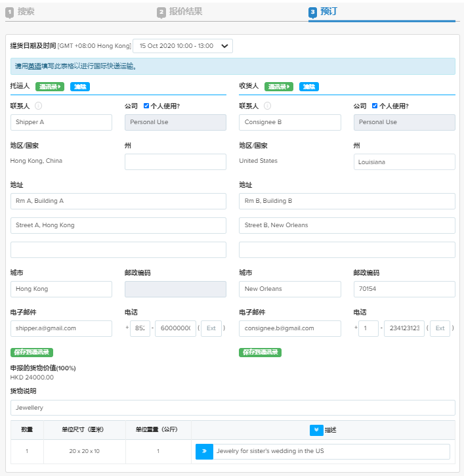Screen dimensions: 464x476
Task: Click the Rm A, Building A address field
Action: tap(118, 202)
